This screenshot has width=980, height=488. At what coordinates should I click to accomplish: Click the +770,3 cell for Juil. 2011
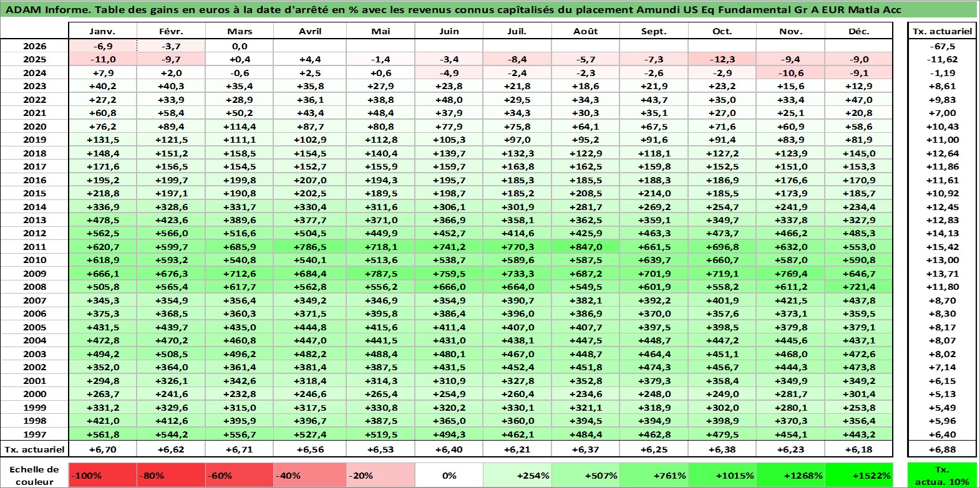point(517,247)
